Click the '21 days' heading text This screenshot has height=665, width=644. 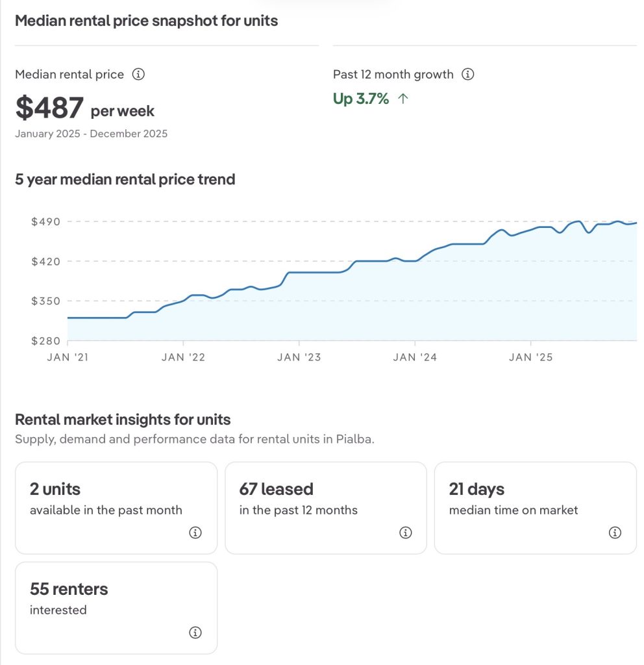pyautogui.click(x=477, y=489)
